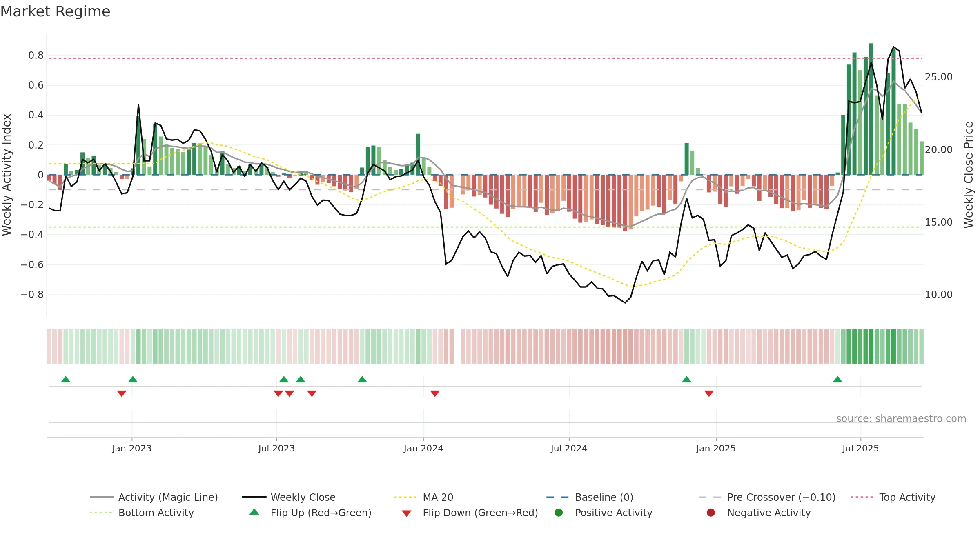
Task: Click the dark red Negative Activity circle icon
Action: pos(711,513)
